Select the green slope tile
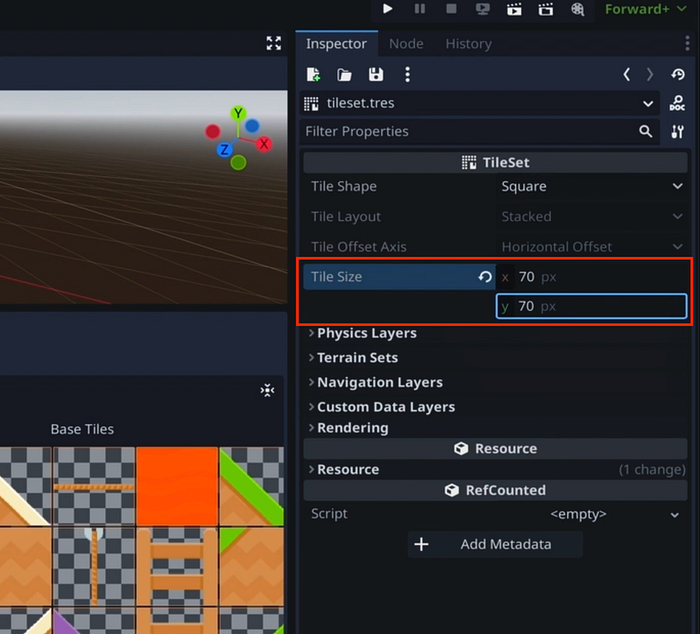 point(251,486)
